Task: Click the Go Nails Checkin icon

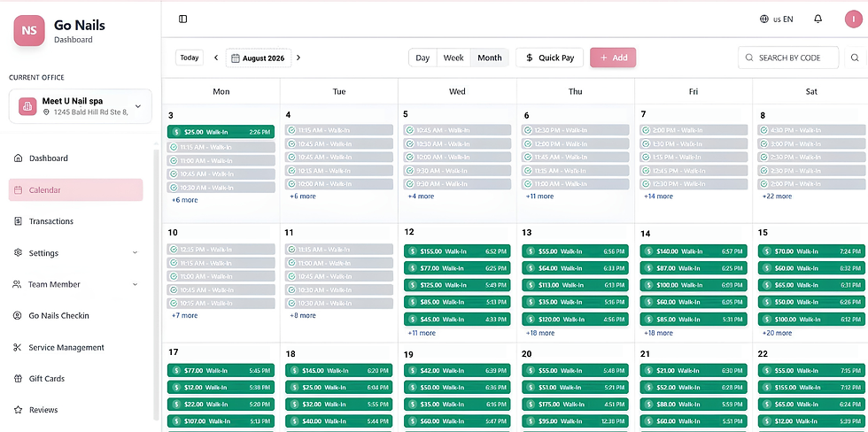Action: [18, 316]
